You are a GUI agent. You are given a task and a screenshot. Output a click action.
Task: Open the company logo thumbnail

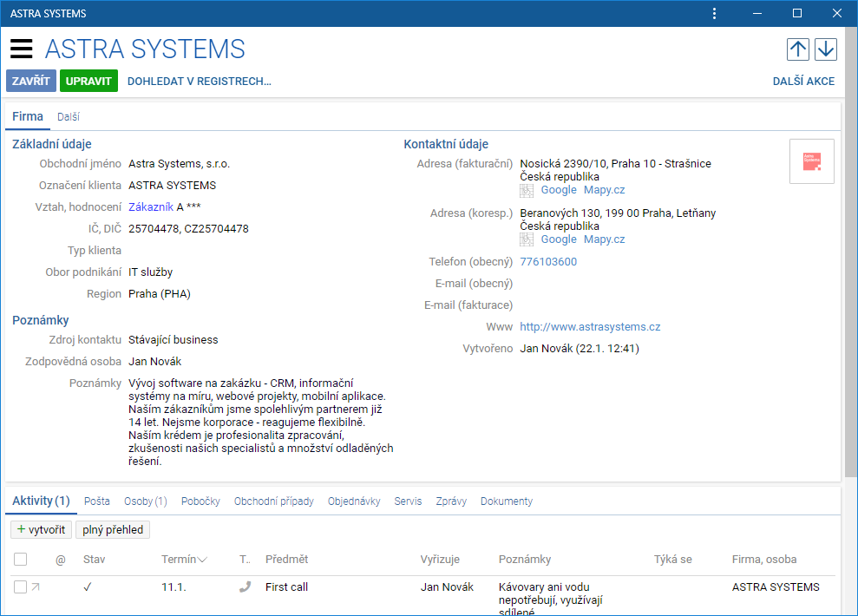coord(811,161)
